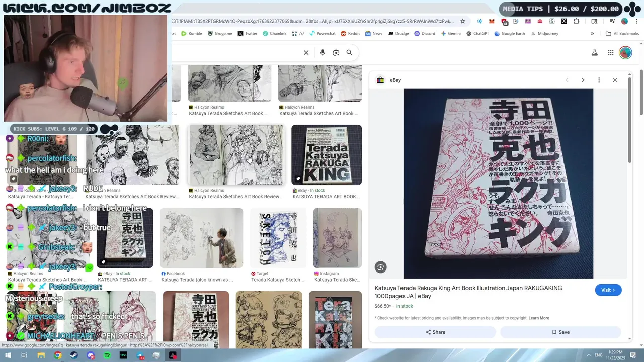Open more options in the eBay preview panel
Screen dimensions: 644x362
click(x=599, y=80)
